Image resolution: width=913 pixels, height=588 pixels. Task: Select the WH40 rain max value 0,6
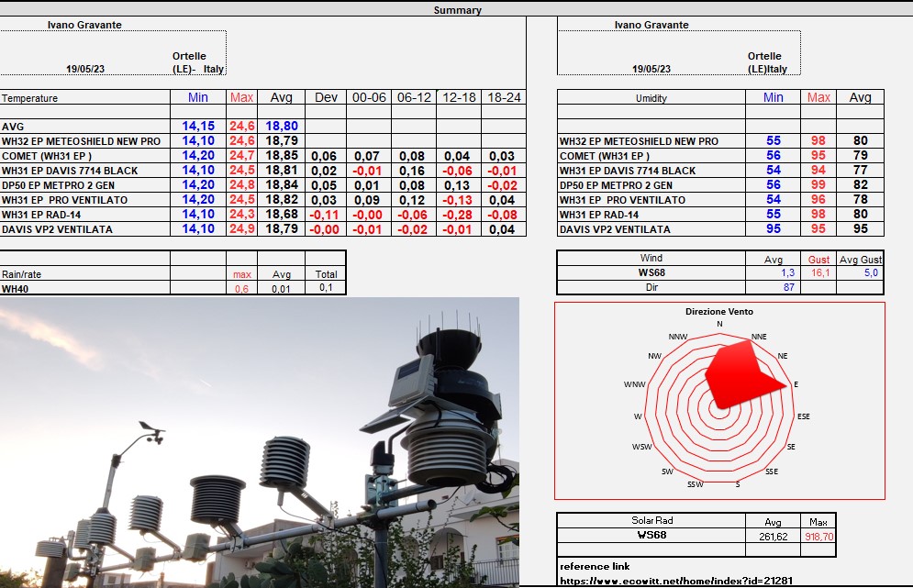[x=241, y=289]
